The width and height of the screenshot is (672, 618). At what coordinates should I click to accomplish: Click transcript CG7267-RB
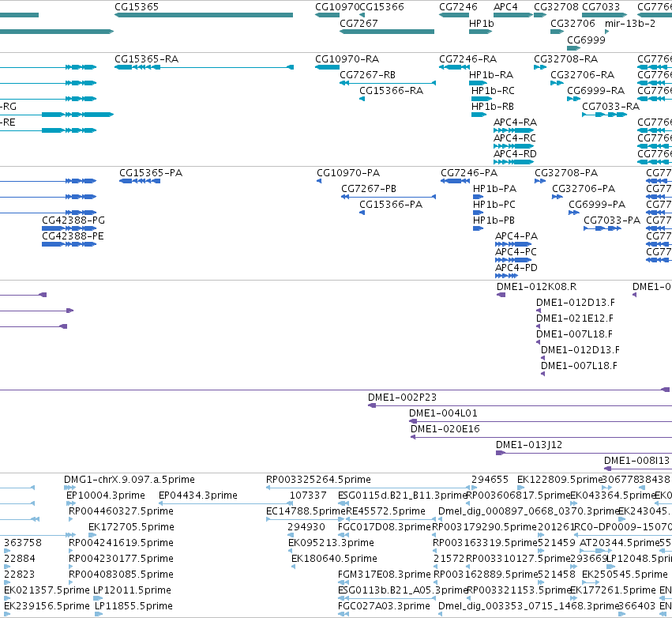point(367,75)
